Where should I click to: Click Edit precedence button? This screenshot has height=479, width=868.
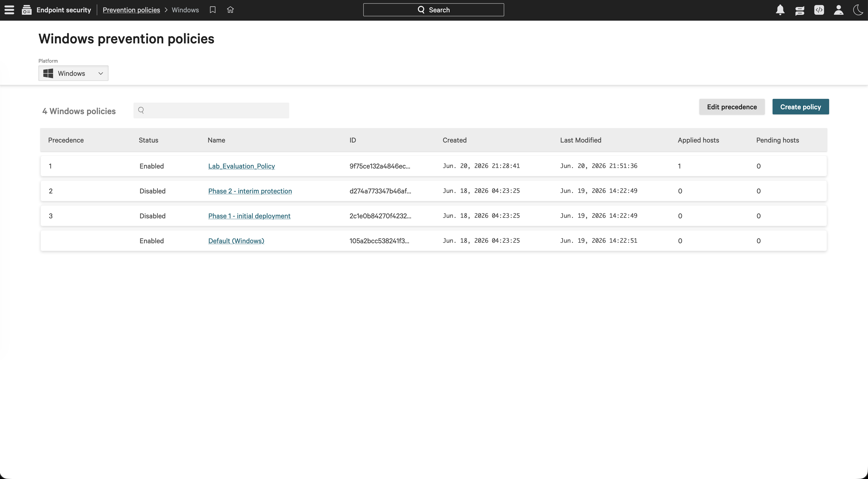point(732,107)
